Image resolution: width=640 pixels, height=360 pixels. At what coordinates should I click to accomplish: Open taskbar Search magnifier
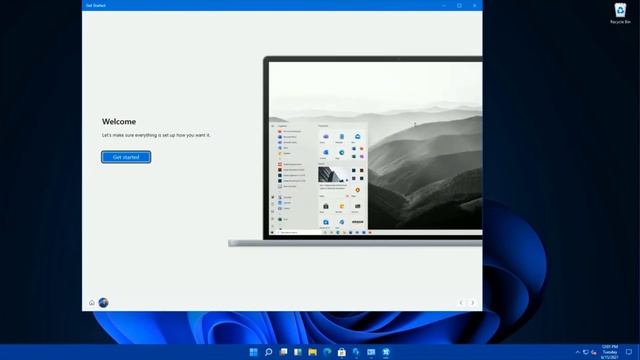[x=268, y=352]
